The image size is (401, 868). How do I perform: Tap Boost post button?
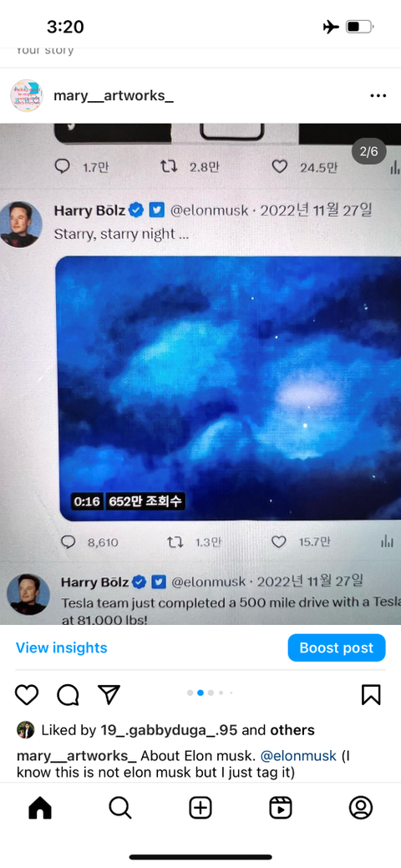click(336, 647)
